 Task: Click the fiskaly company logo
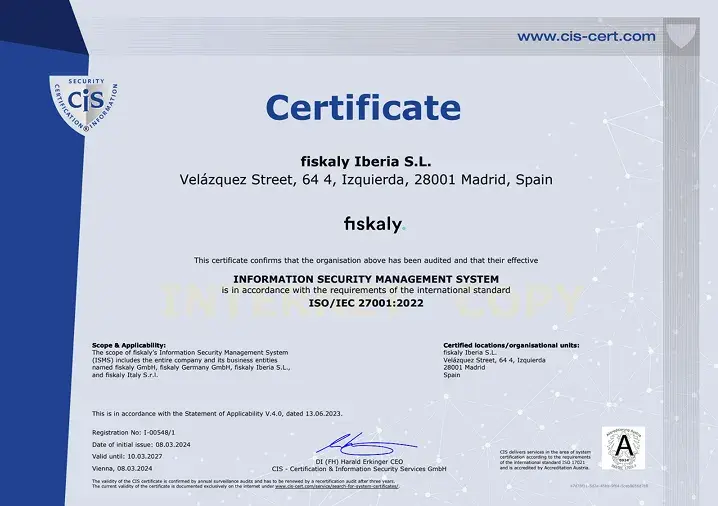375,224
